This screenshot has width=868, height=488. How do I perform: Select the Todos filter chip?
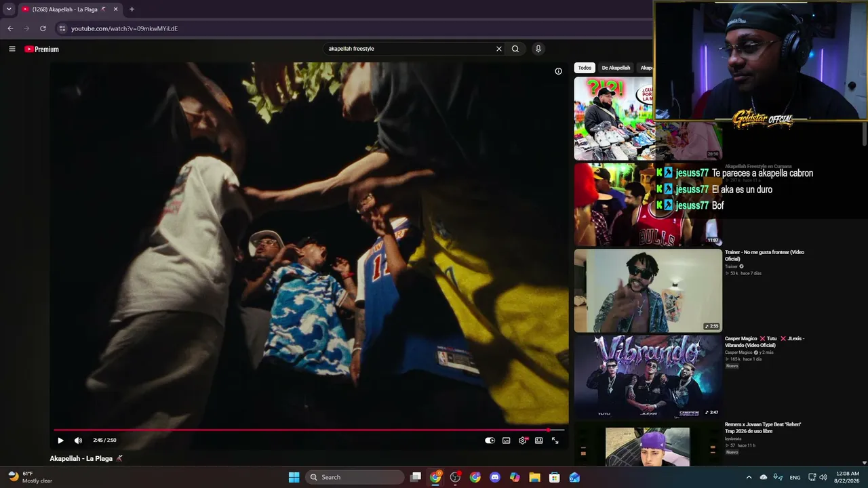pos(585,68)
